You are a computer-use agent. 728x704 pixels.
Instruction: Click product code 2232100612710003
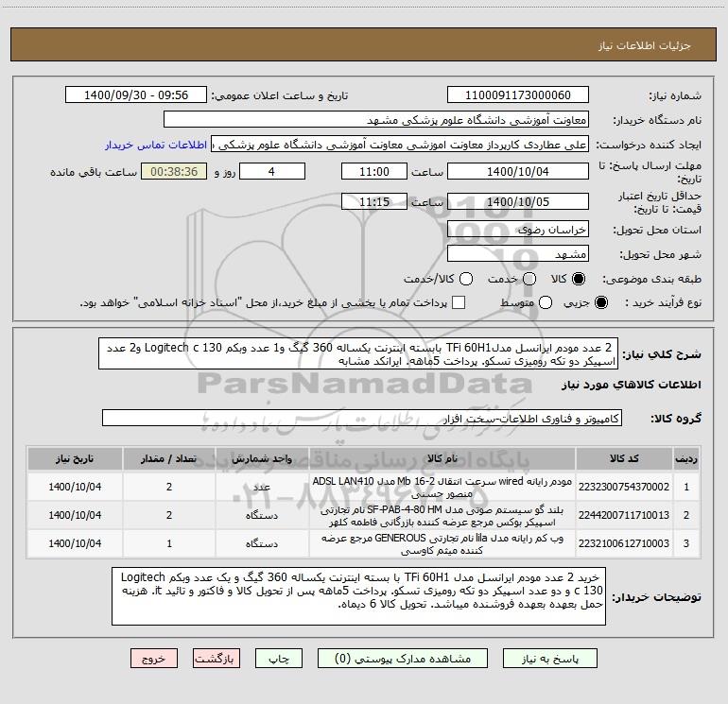[x=624, y=543]
